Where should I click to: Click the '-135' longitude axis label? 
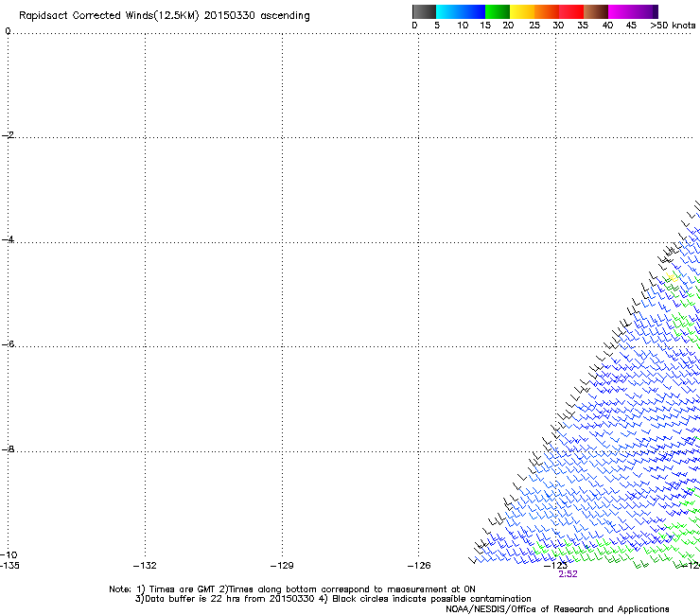coord(9,566)
